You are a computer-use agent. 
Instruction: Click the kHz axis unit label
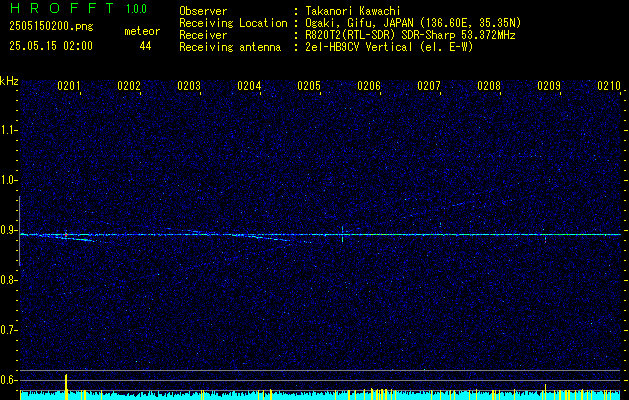pos(9,81)
